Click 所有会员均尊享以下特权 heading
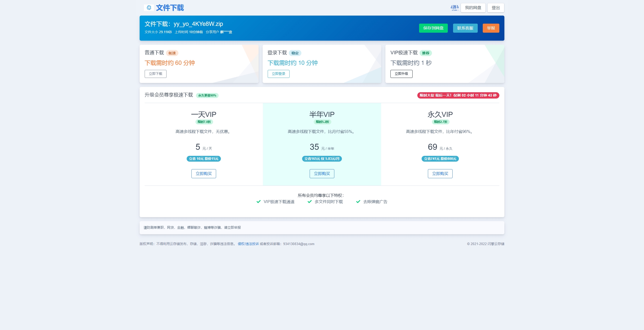Screen dimensions: 644x330 pyautogui.click(x=321, y=195)
